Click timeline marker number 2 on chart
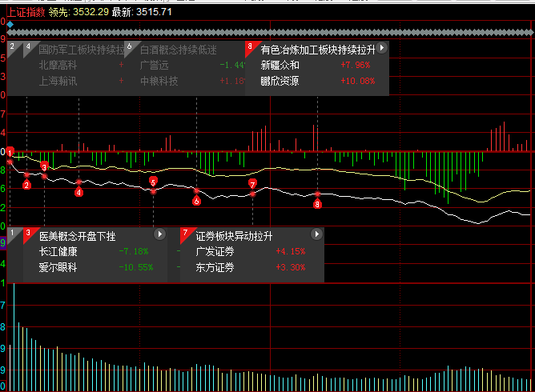This screenshot has width=535, height=392. point(26,185)
